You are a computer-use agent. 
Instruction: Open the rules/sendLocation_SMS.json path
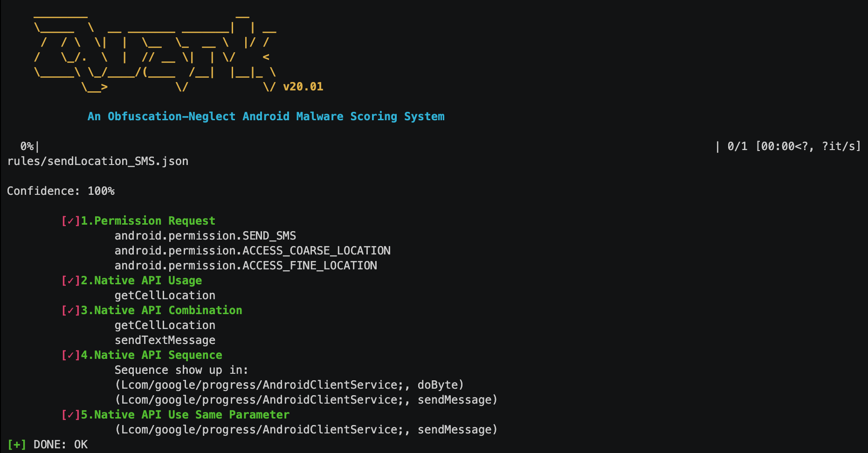(98, 161)
